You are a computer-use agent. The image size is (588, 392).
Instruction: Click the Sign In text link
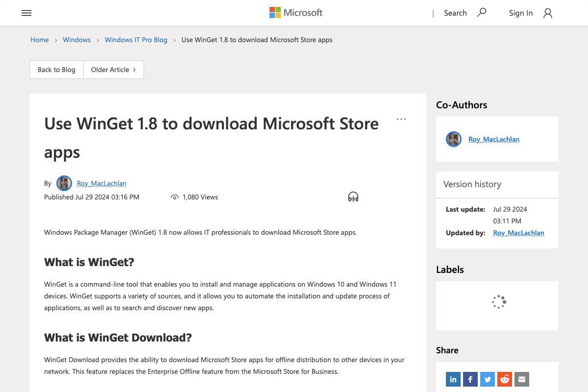tap(521, 13)
